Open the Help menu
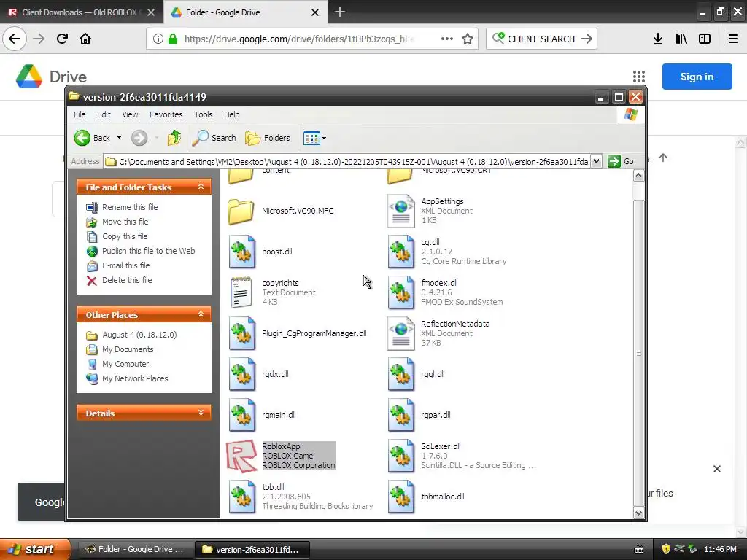This screenshot has width=747, height=560. click(231, 114)
